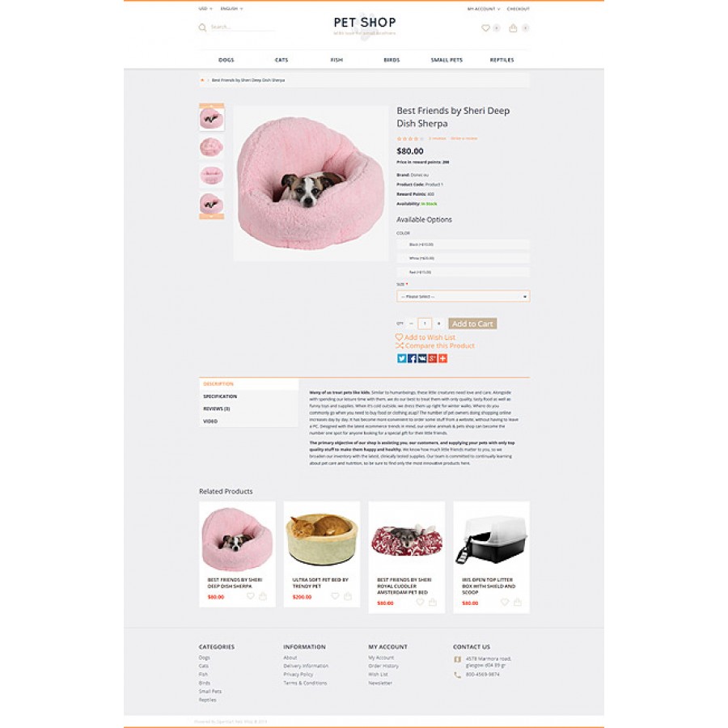The image size is (728, 728).
Task: Select the White color option
Action: [x=463, y=258]
